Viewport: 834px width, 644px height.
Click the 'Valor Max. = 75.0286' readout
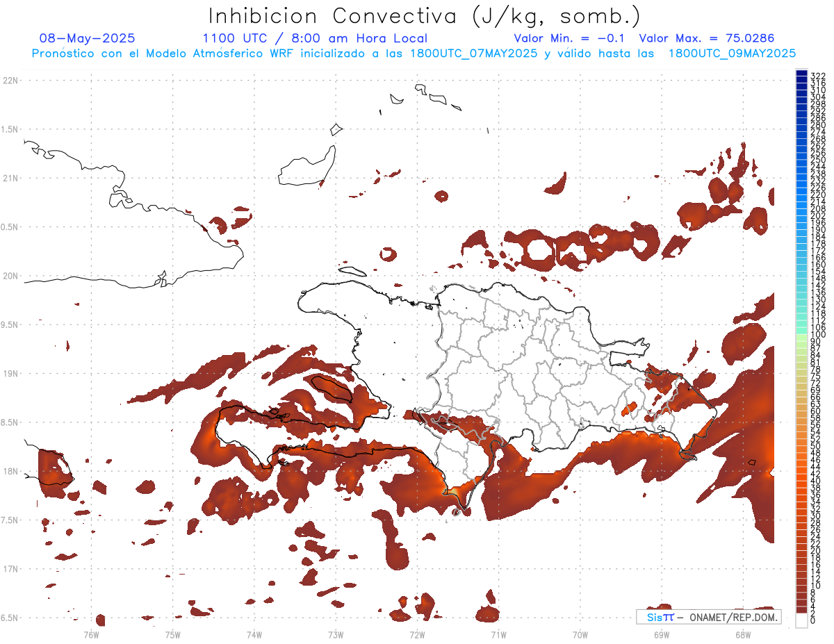point(706,38)
